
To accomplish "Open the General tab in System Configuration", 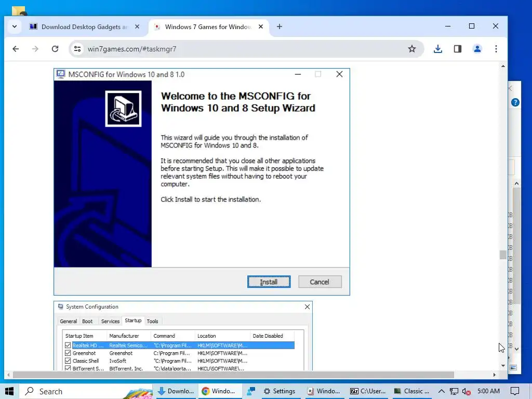I will click(68, 321).
